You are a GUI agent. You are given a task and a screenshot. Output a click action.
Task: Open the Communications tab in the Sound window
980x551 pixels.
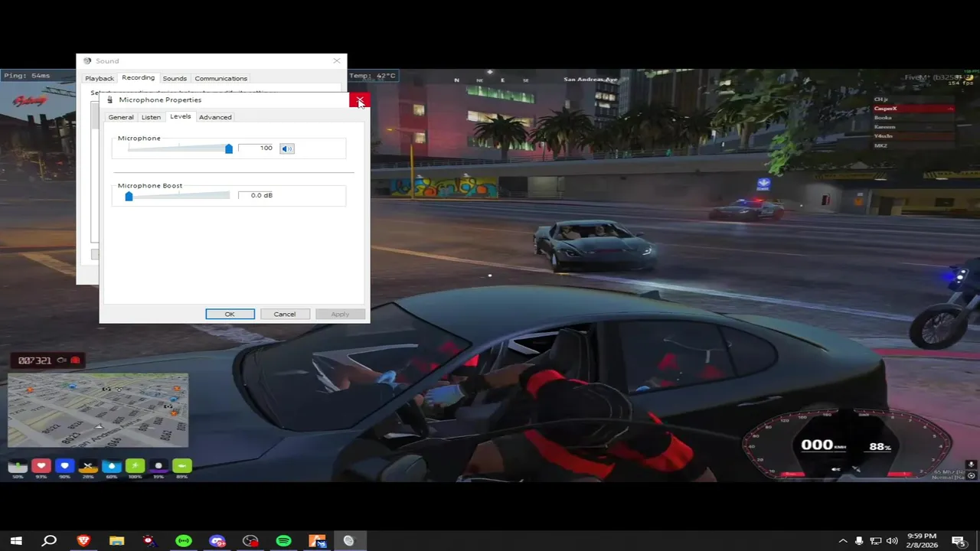pos(220,78)
